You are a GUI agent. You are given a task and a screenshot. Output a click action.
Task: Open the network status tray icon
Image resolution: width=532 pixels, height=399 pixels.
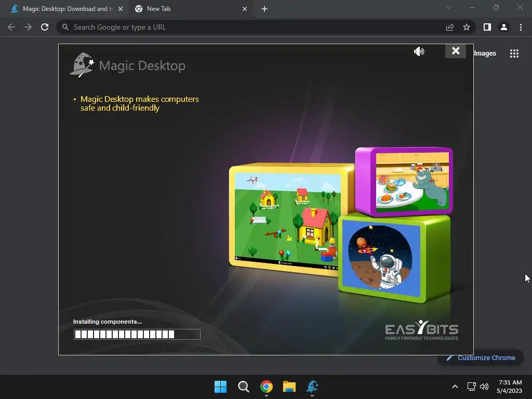(x=471, y=387)
